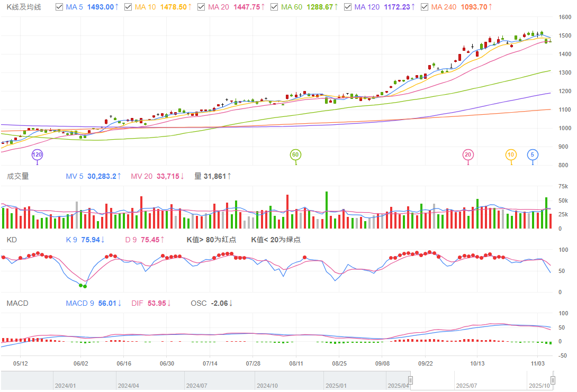Image resolution: width=577 pixels, height=392 pixels.
Task: Click the blue MA 5 circle marker
Action: [533, 155]
